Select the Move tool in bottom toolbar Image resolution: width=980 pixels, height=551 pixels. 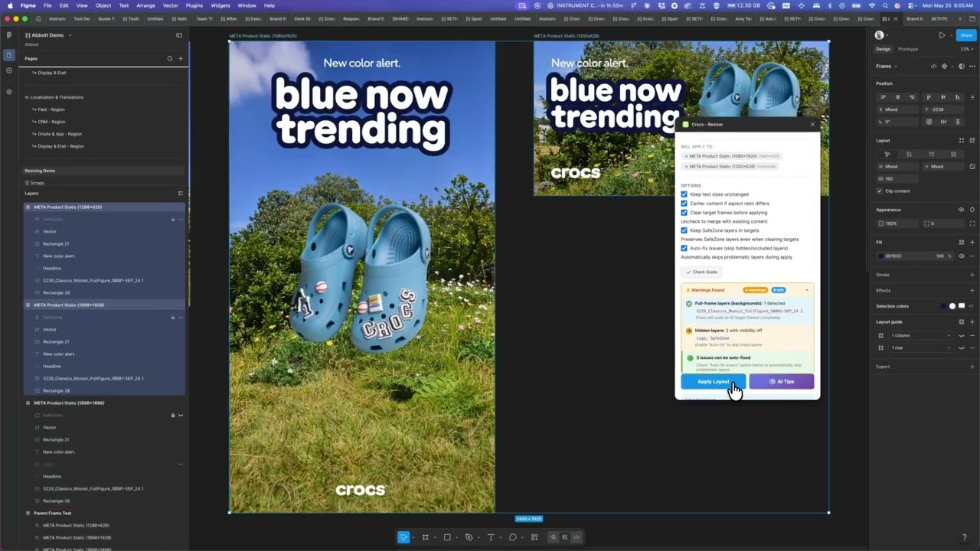click(x=403, y=537)
